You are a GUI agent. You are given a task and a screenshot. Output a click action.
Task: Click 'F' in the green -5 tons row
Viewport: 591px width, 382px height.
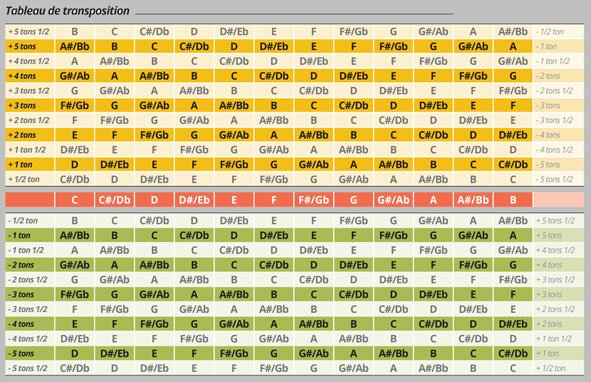[x=194, y=353]
